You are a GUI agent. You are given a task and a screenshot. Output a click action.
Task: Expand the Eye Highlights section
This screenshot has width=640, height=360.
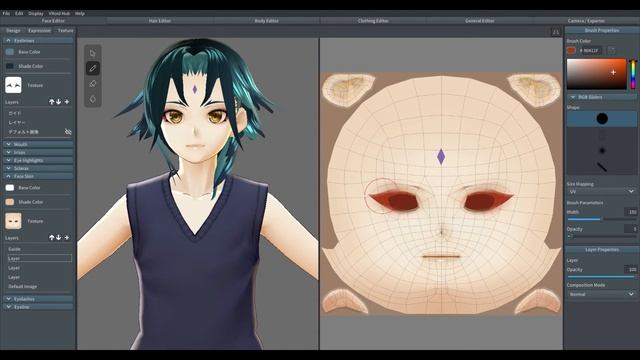click(38, 160)
